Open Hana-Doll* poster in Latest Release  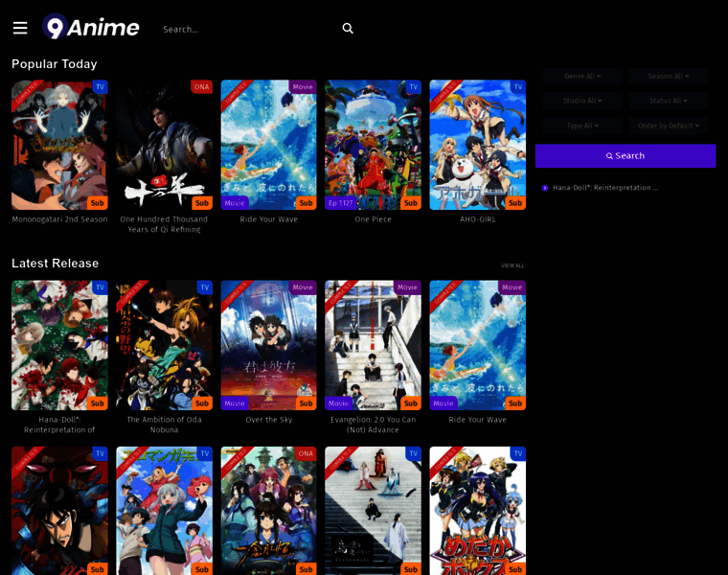coord(59,345)
